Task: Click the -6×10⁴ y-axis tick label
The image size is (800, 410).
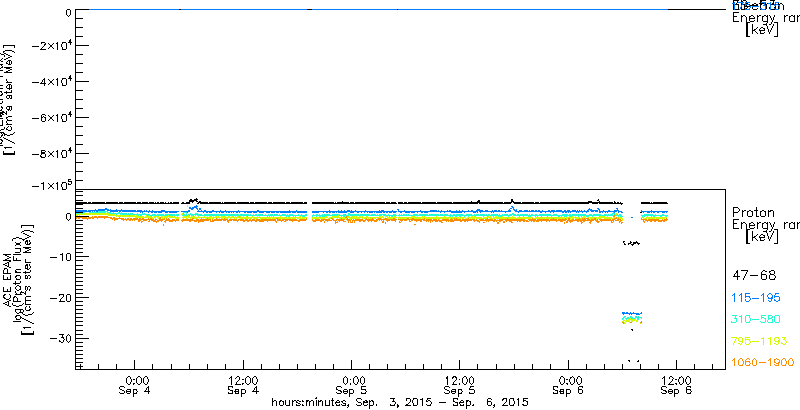Action: click(x=51, y=118)
